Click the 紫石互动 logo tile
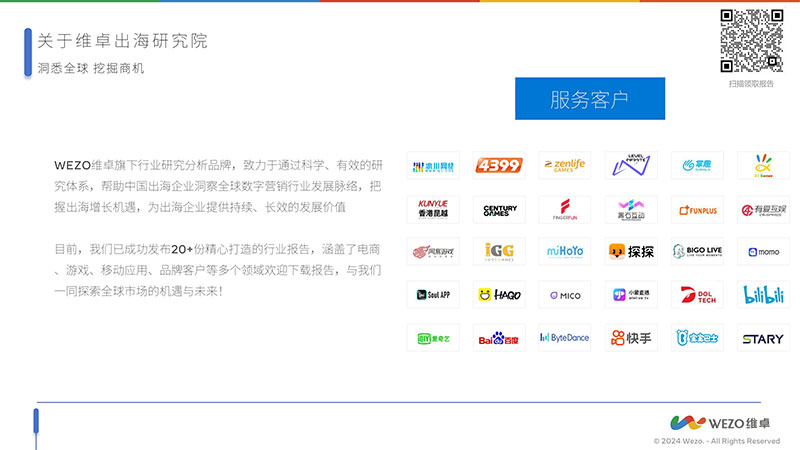800x450 pixels. (631, 210)
